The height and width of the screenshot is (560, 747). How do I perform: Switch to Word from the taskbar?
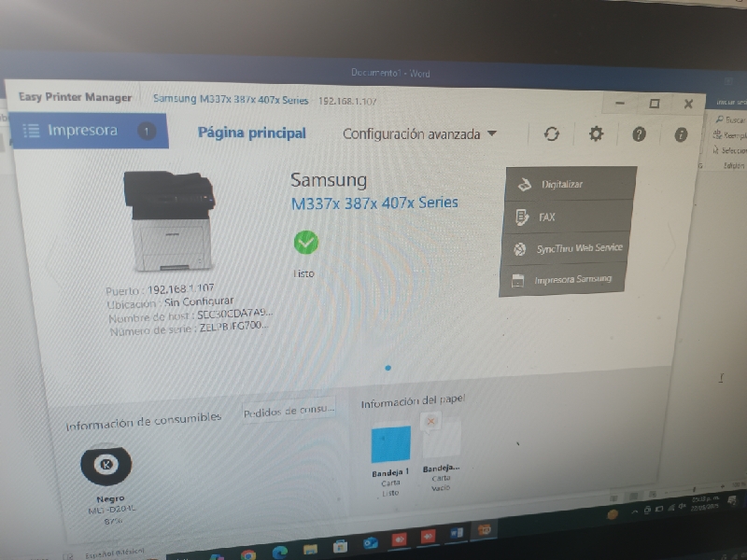coord(457,533)
